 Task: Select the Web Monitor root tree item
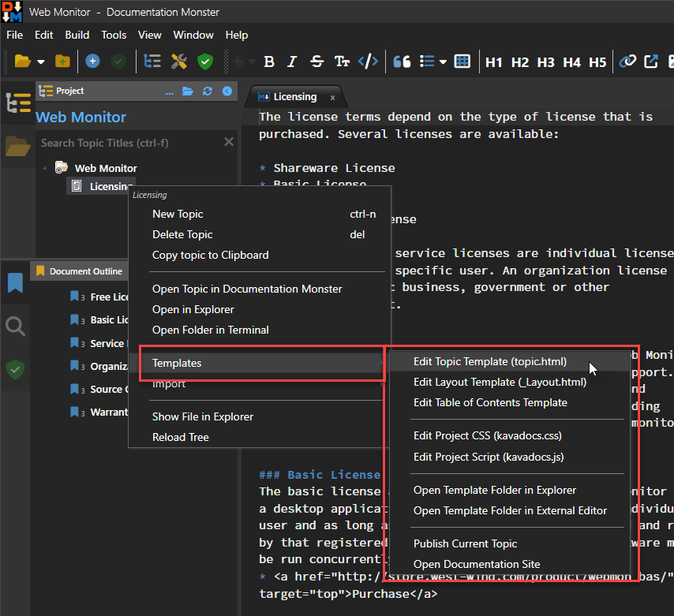point(106,168)
